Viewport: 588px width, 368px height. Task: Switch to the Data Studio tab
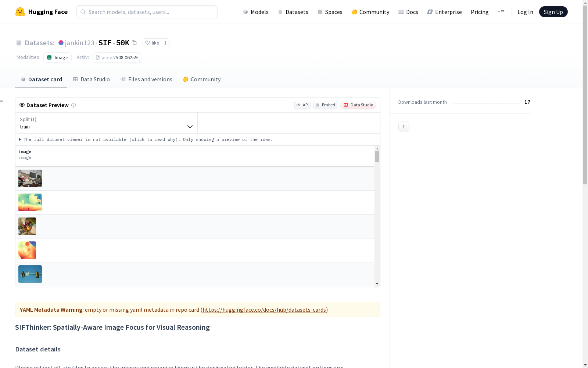coord(91,79)
